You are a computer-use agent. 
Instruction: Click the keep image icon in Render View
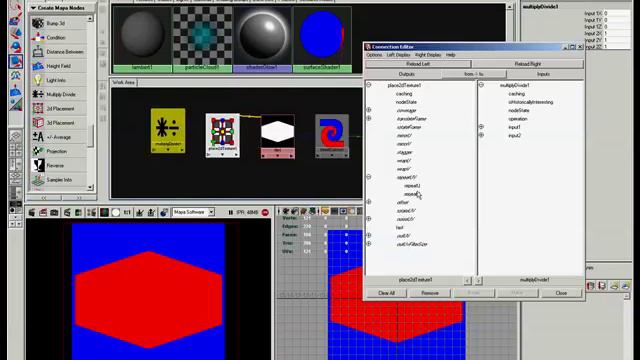(x=140, y=212)
